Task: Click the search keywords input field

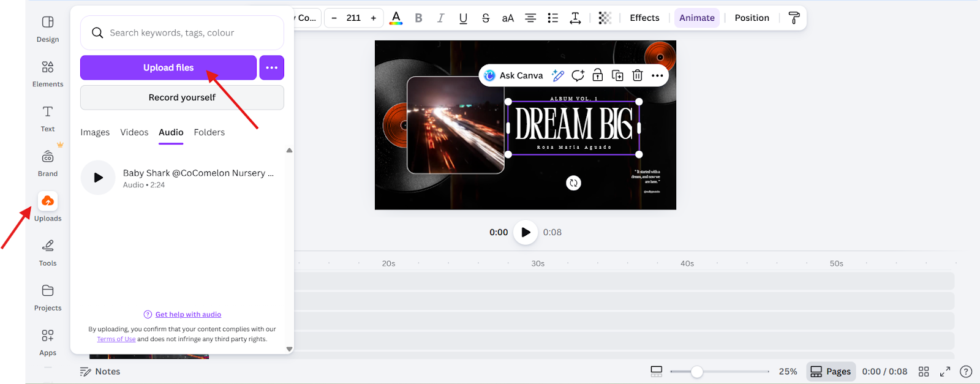Action: point(182,33)
